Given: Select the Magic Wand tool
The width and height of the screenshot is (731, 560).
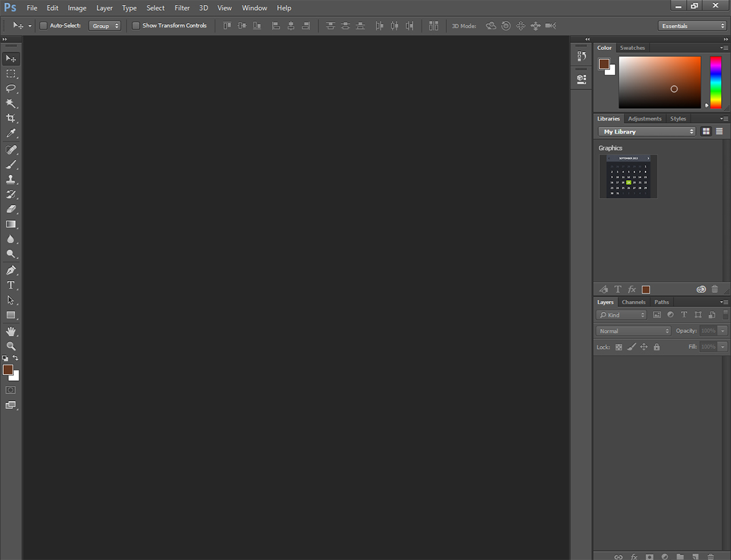Looking at the screenshot, I should pyautogui.click(x=11, y=104).
